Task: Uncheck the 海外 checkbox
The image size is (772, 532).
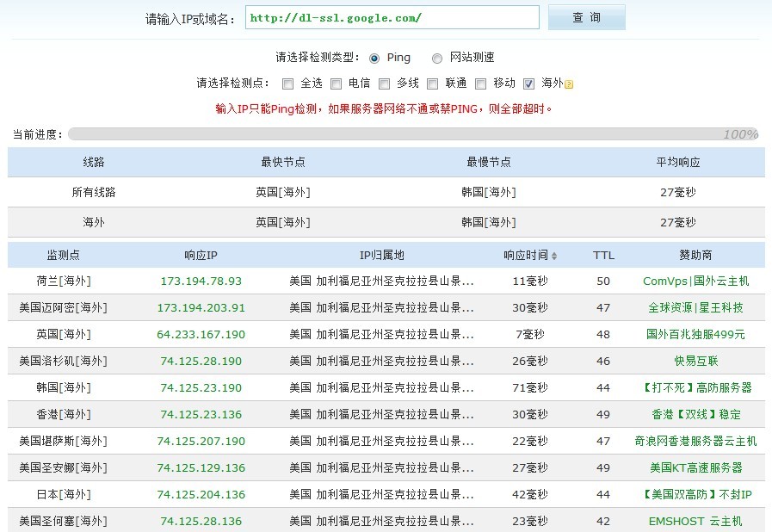Action: tap(528, 84)
